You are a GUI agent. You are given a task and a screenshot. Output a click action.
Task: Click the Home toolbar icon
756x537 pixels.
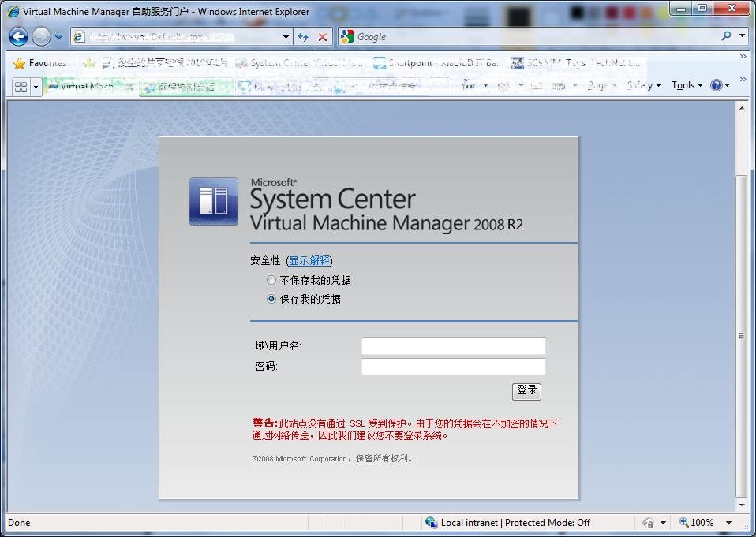pos(468,85)
